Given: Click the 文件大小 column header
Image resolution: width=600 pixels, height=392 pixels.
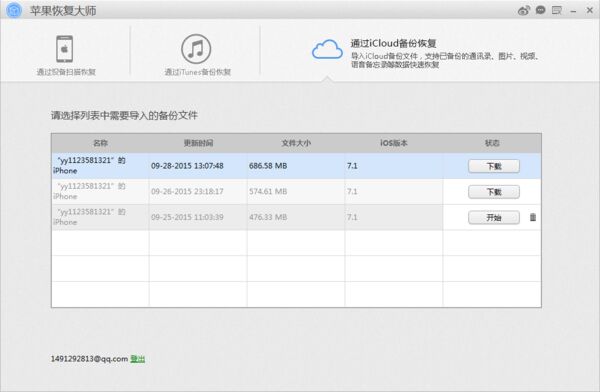Looking at the screenshot, I should pos(296,143).
